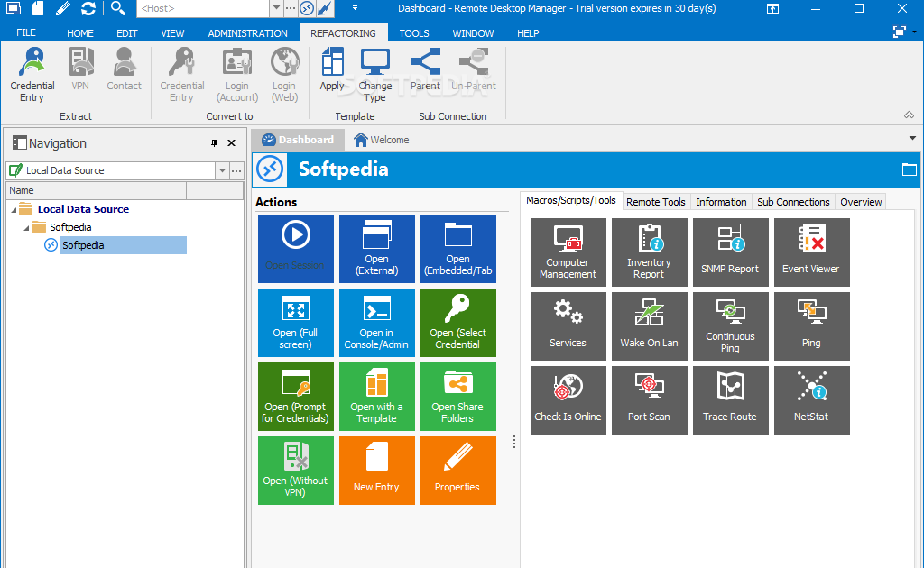The width and height of the screenshot is (924, 568).
Task: Open the TOOLS ribbon tab
Action: 414,33
